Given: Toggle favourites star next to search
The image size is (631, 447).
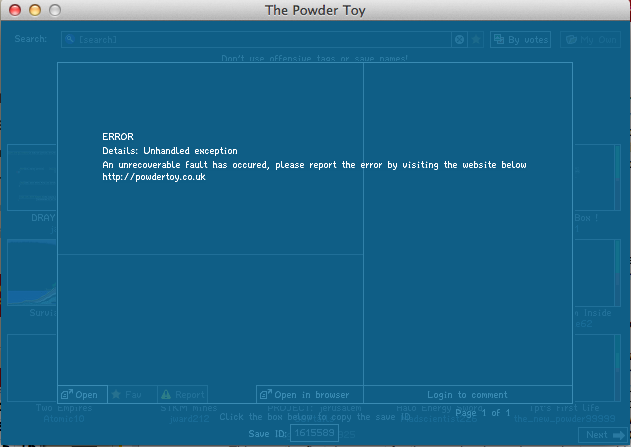Looking at the screenshot, I should pos(476,39).
